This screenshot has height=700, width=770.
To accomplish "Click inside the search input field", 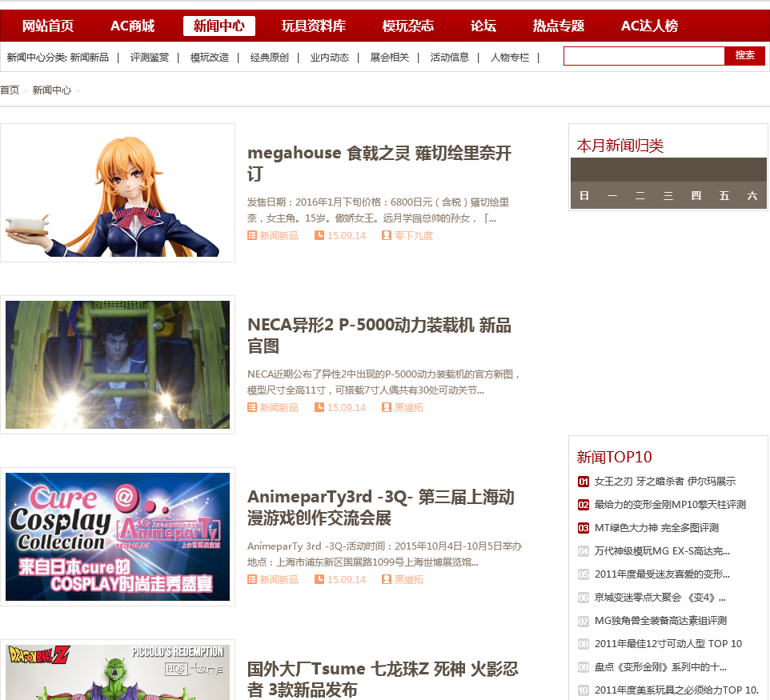I will [644, 56].
